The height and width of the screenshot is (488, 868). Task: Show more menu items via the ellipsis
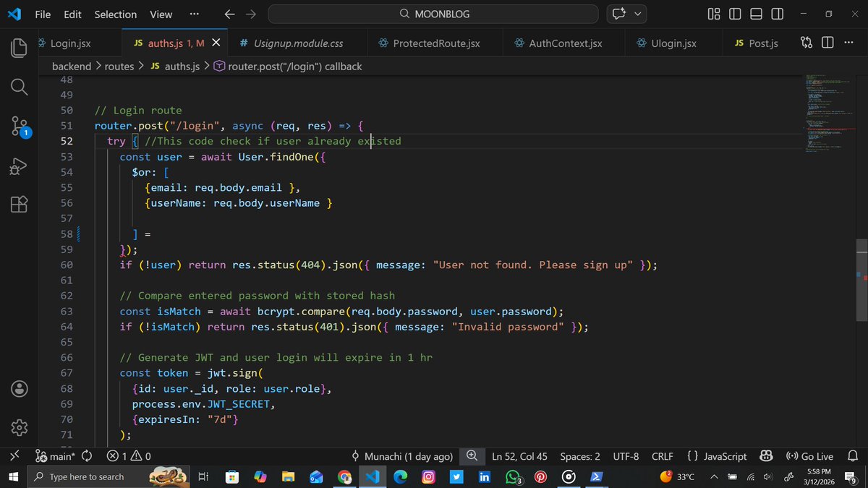pyautogui.click(x=194, y=14)
